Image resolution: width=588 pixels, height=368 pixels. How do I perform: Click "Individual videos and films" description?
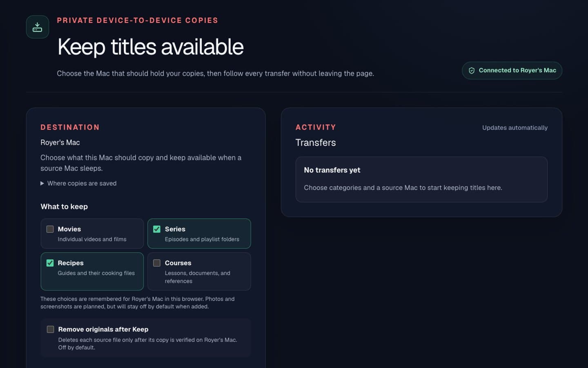92,240
